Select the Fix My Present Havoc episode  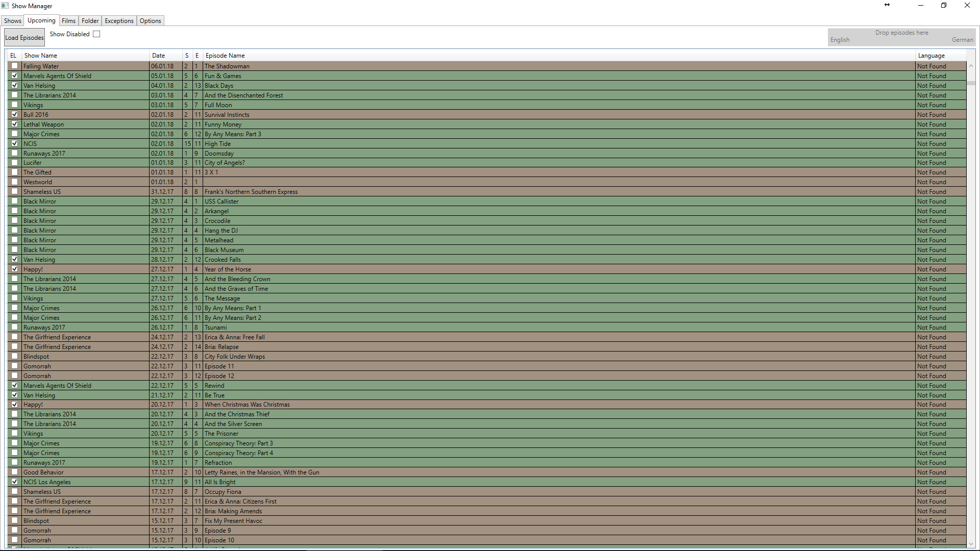[x=233, y=521]
